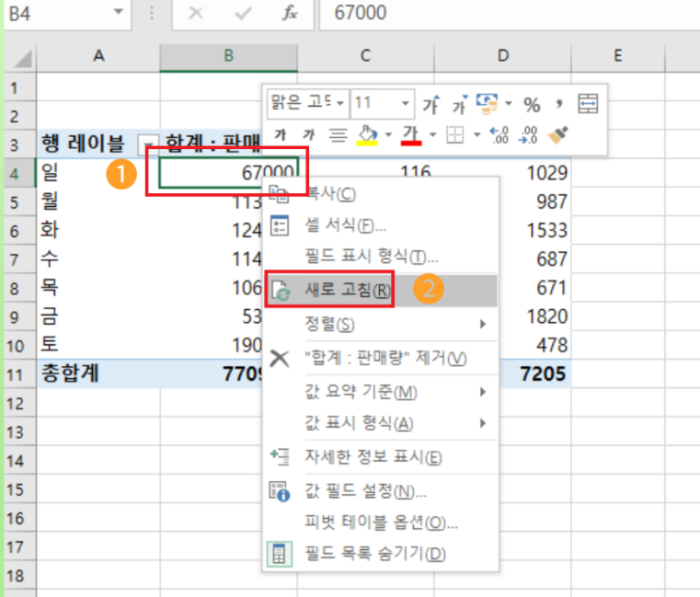
Task: Toggle italic in the mini toolbar
Action: [x=309, y=135]
